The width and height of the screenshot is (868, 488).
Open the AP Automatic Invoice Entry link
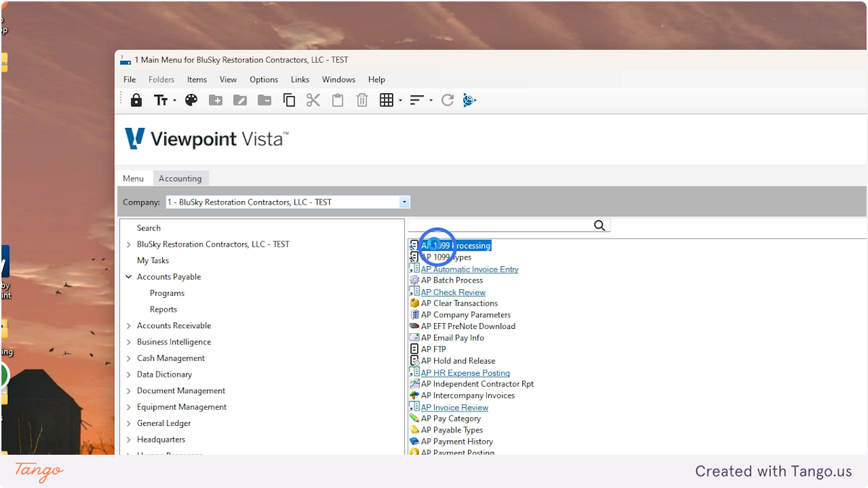[x=469, y=269]
